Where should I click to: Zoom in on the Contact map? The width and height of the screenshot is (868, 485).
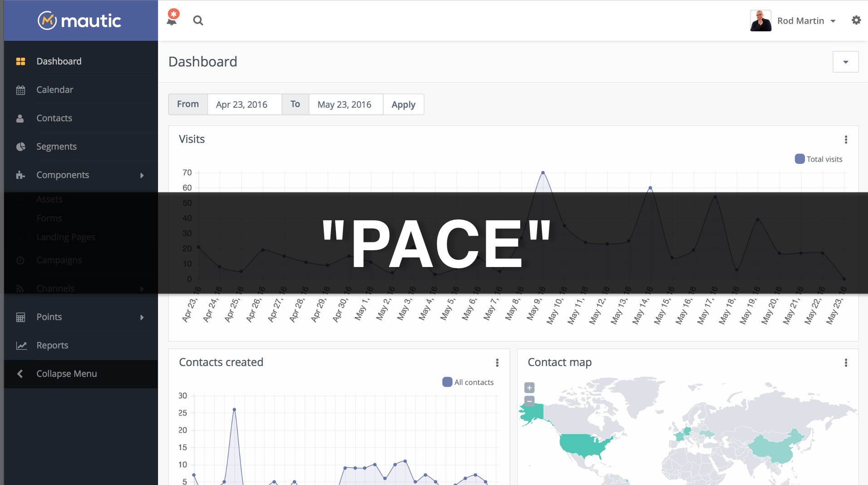click(x=529, y=388)
